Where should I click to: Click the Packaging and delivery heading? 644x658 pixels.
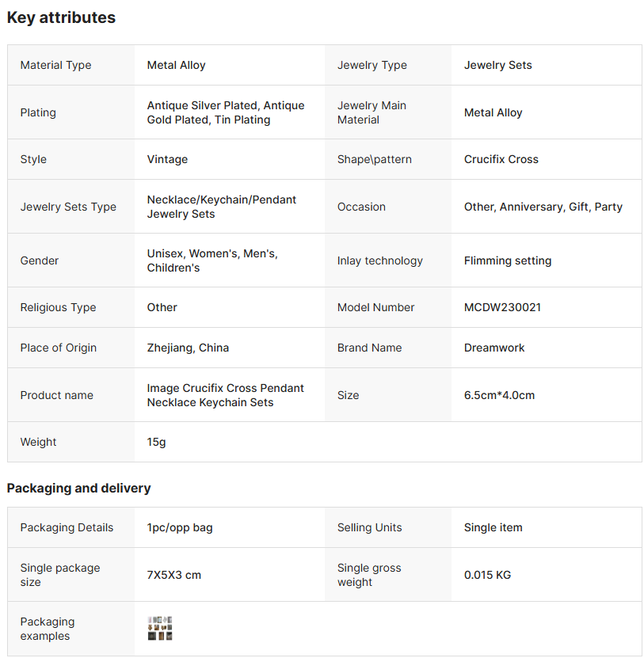click(78, 488)
